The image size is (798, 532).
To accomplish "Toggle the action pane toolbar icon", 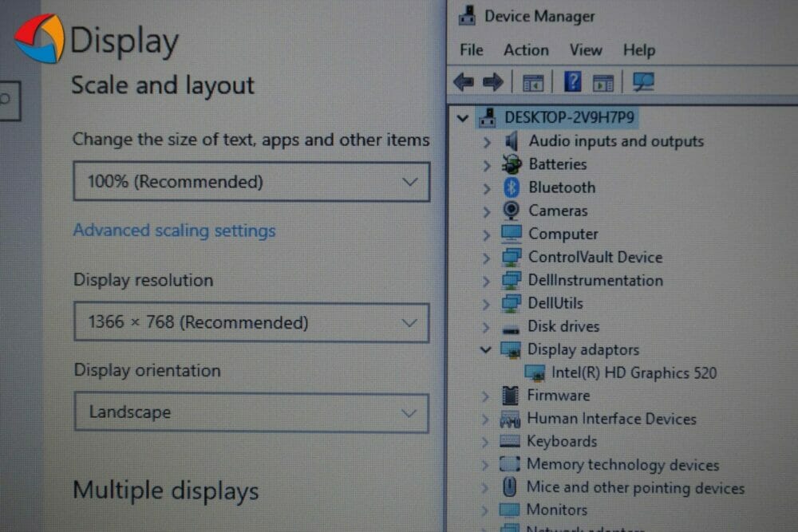I will pyautogui.click(x=603, y=83).
